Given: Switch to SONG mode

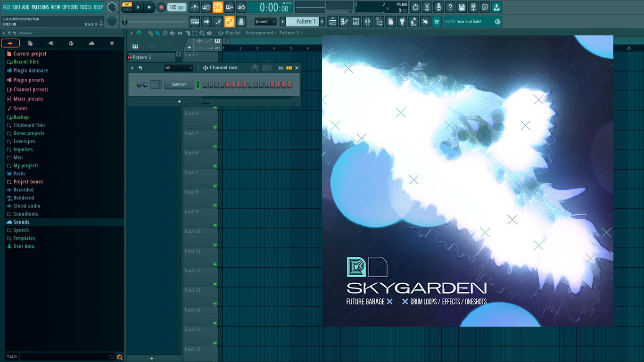Looking at the screenshot, I should (127, 9).
